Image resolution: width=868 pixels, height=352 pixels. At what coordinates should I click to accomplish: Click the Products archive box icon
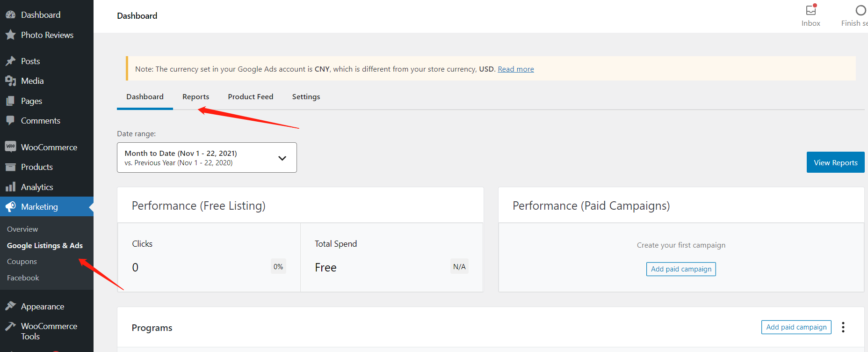pos(10,167)
